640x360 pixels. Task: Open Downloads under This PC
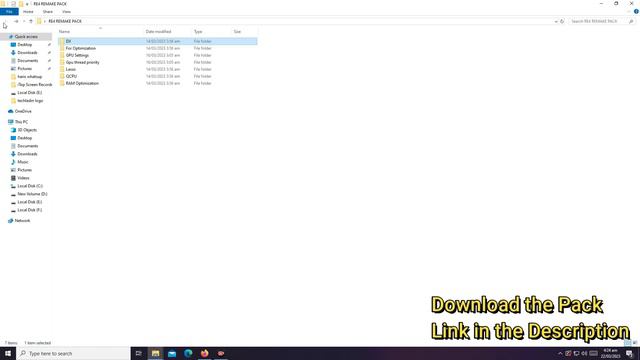pos(27,154)
